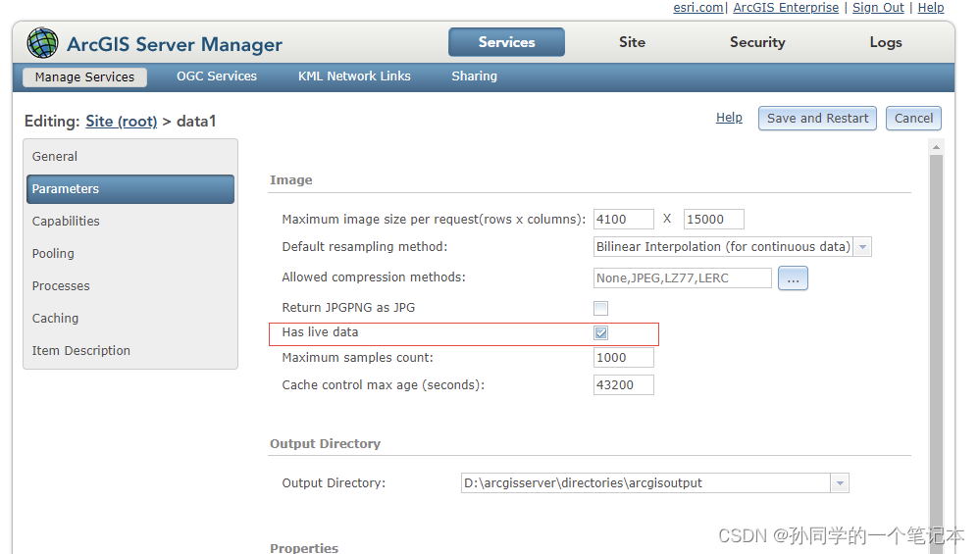
Task: Select Capabilities in the sidebar
Action: tap(130, 221)
